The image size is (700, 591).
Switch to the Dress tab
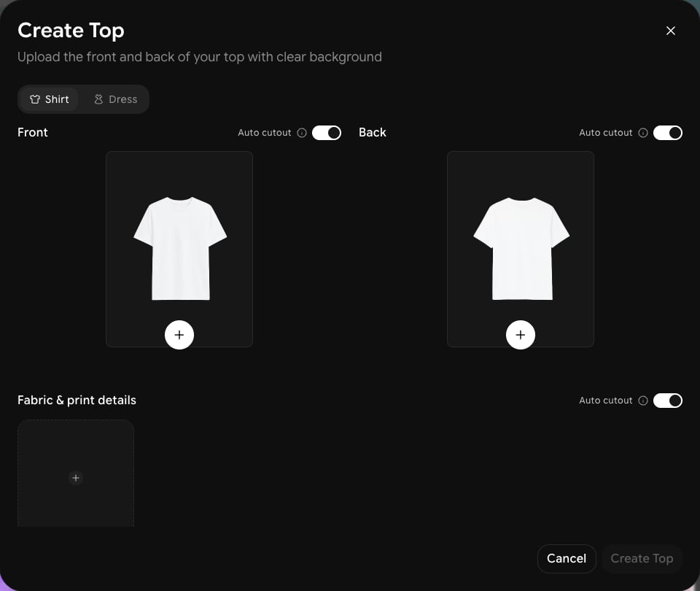pyautogui.click(x=116, y=99)
